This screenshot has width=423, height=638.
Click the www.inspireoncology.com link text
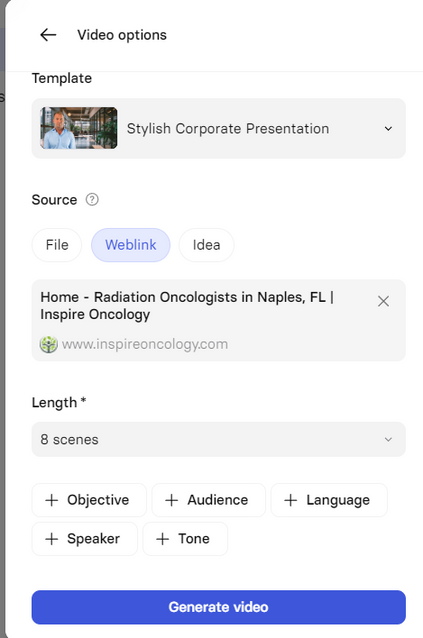[145, 345]
